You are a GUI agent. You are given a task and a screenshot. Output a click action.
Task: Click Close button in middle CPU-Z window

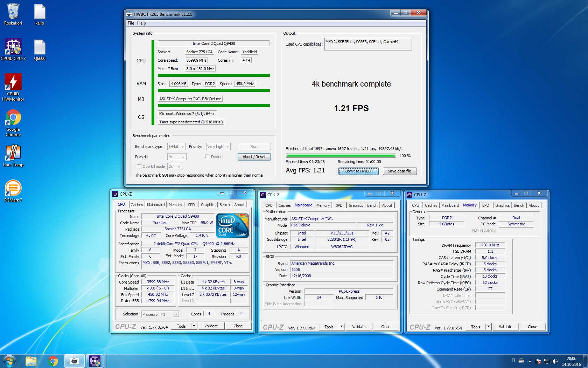pos(386,327)
